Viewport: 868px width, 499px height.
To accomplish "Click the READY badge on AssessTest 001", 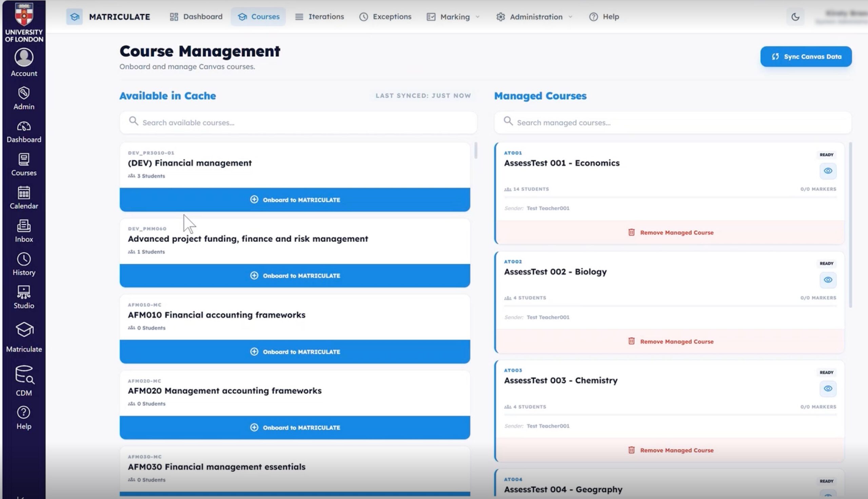I will click(x=826, y=155).
